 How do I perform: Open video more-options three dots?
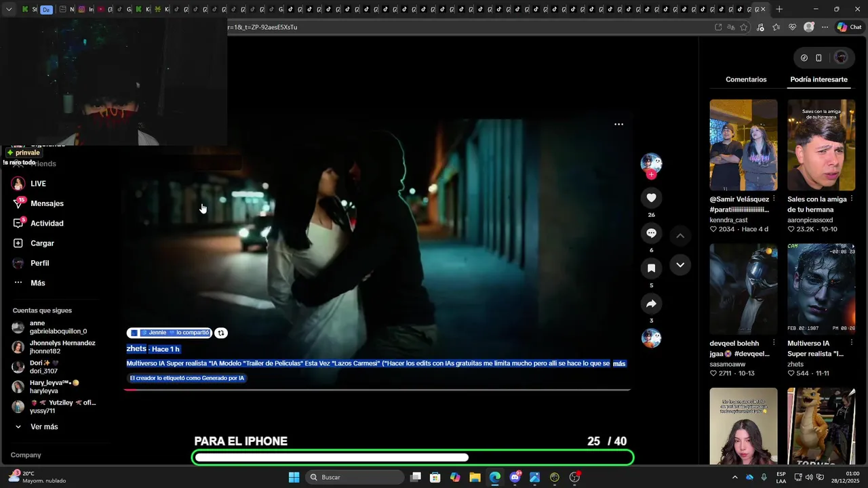618,124
